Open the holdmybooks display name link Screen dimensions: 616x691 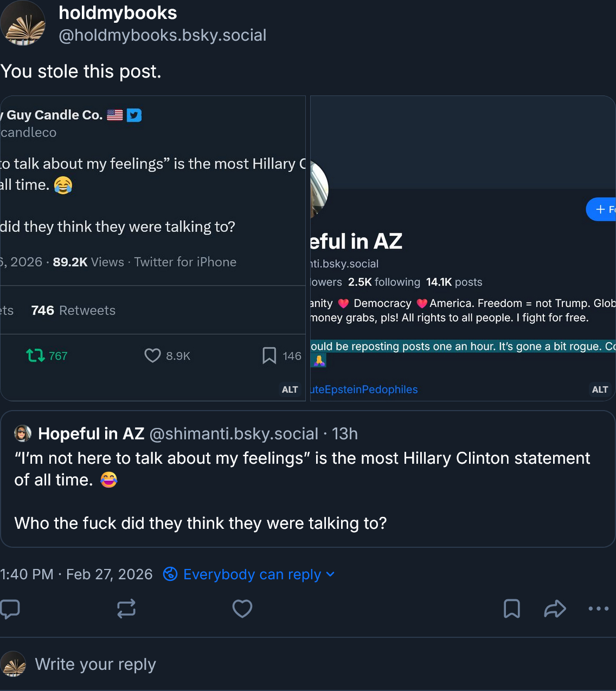coord(118,12)
